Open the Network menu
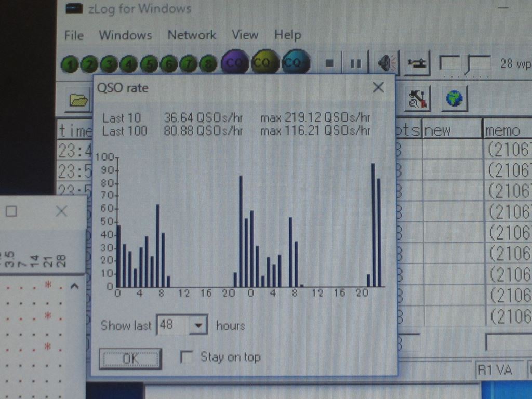532x399 pixels. [x=192, y=35]
